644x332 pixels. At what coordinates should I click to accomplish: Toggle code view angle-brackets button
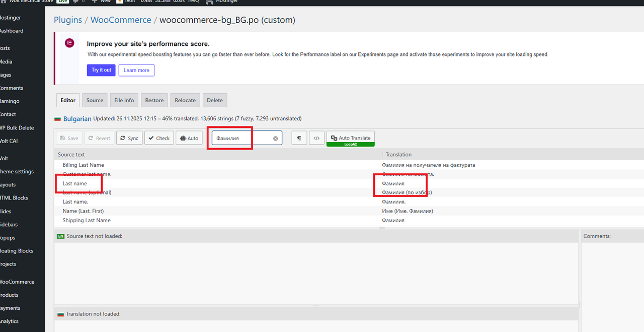(x=316, y=138)
